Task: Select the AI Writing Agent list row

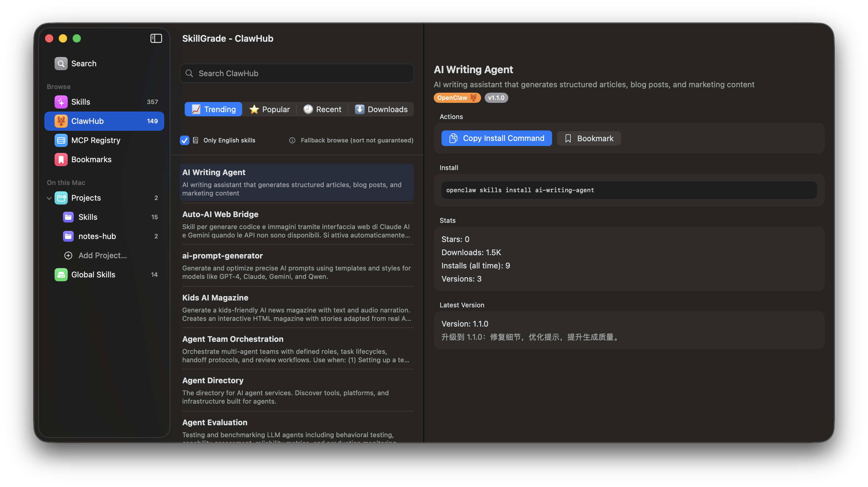Action: click(296, 182)
